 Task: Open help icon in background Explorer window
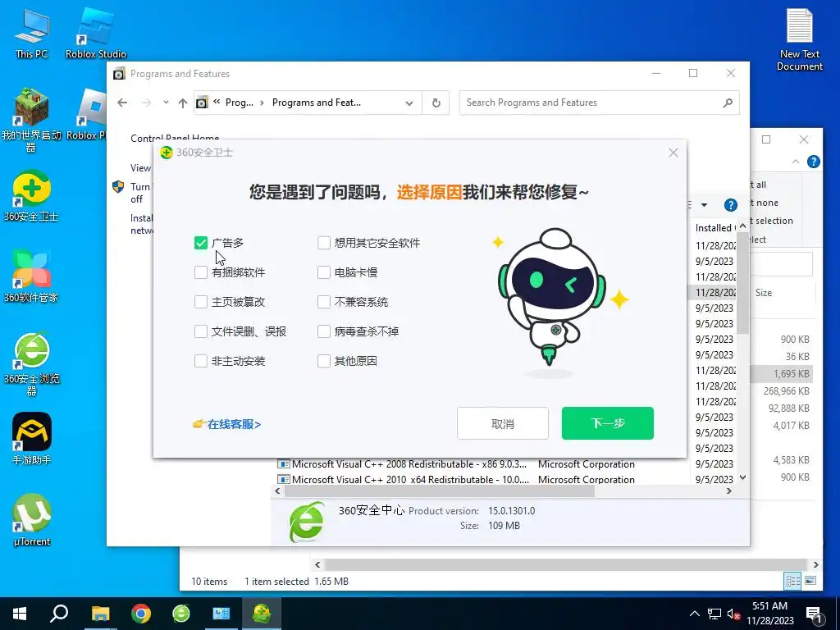tap(813, 162)
